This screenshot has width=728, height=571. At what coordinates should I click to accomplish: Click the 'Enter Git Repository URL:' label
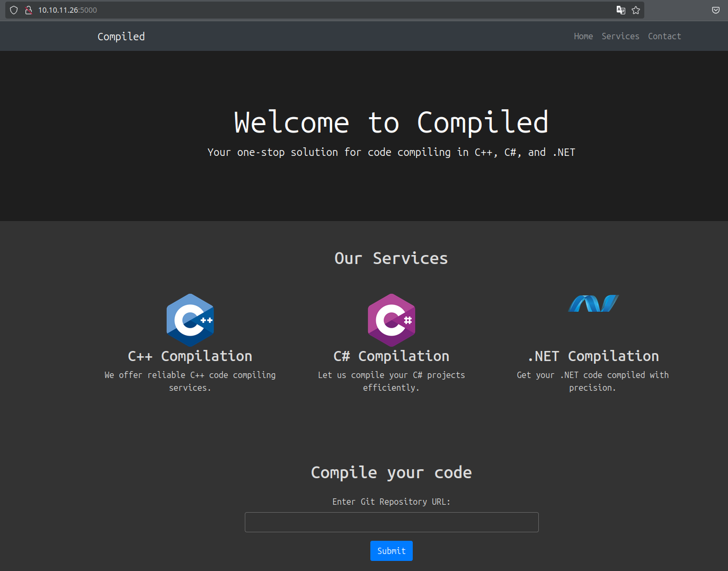click(392, 502)
